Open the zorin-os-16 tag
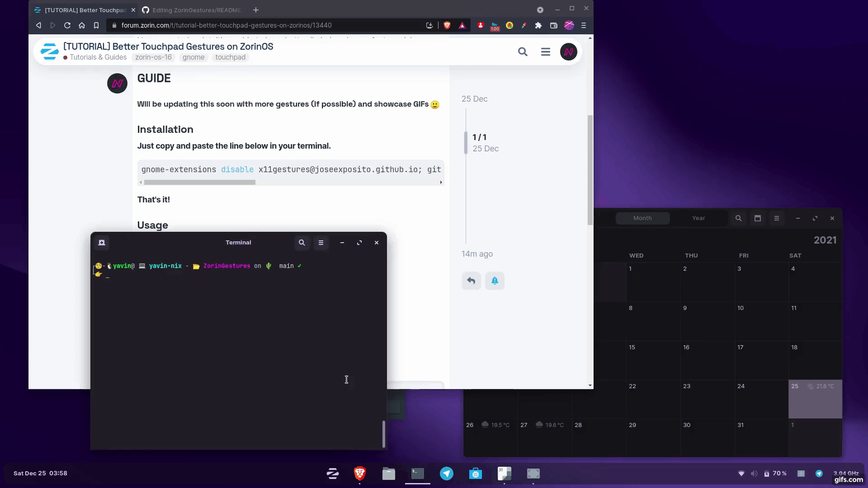 point(153,57)
